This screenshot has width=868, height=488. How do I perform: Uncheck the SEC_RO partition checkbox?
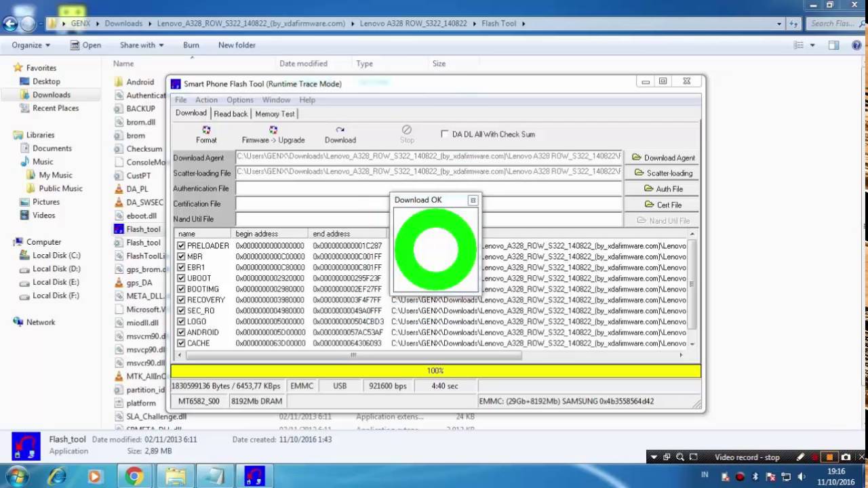(x=181, y=310)
